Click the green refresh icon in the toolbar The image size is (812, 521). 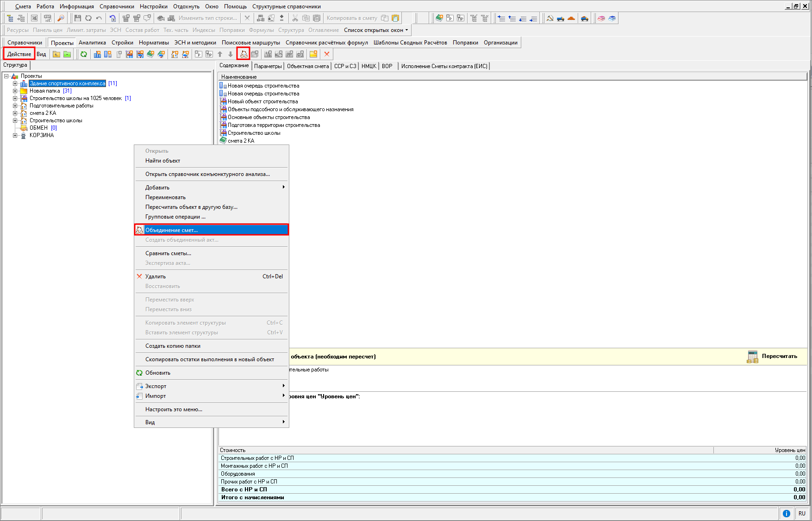(84, 54)
